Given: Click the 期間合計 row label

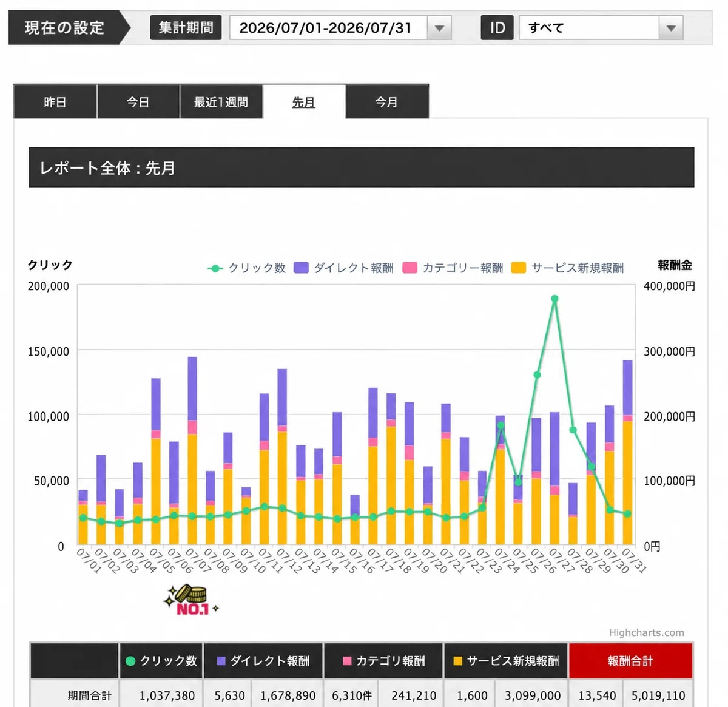Looking at the screenshot, I should click(89, 695).
